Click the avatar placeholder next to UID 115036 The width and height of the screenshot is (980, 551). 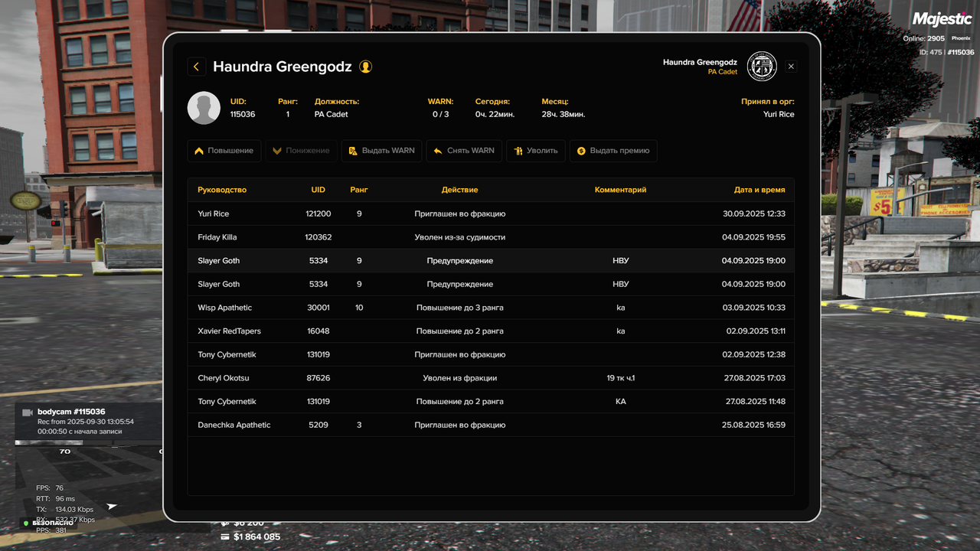pyautogui.click(x=204, y=108)
